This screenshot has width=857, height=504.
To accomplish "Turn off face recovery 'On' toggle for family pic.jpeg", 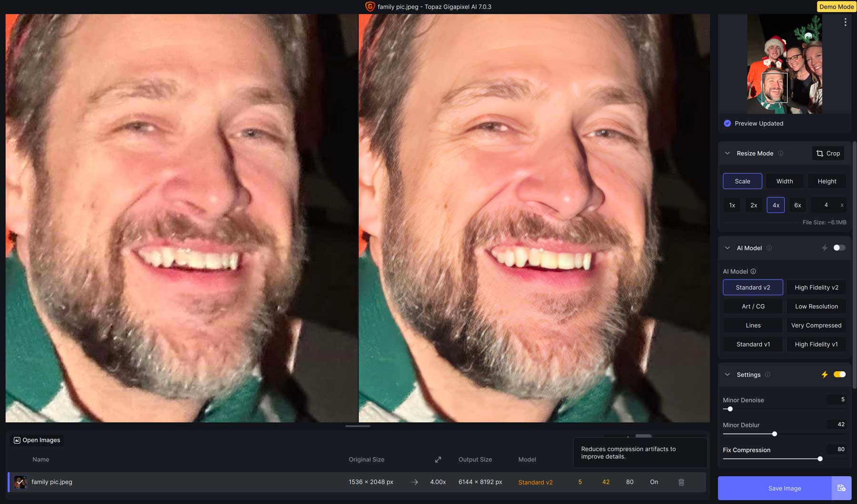I will click(x=654, y=482).
